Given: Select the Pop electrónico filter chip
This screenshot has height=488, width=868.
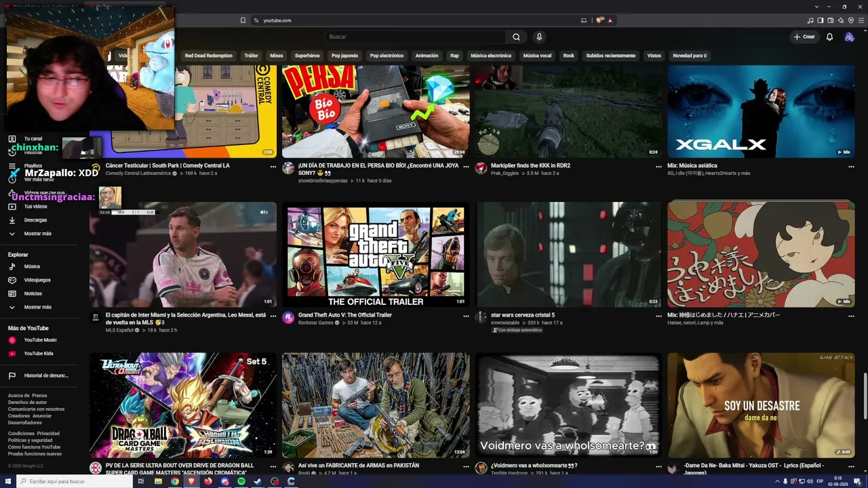Looking at the screenshot, I should coord(387,56).
